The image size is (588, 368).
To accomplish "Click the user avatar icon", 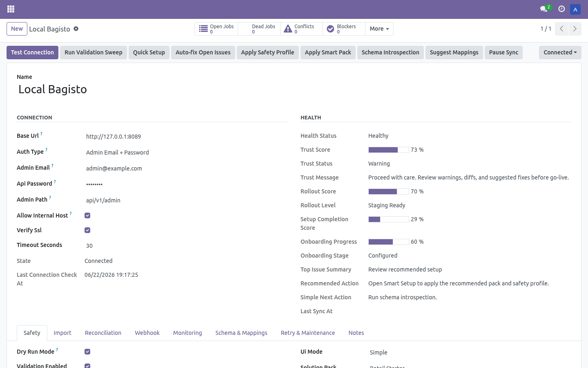I will point(575,9).
